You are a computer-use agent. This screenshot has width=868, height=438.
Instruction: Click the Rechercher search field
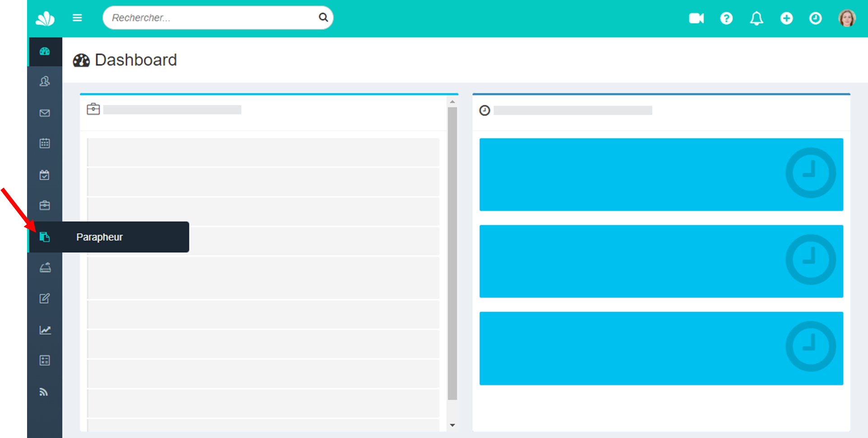pyautogui.click(x=218, y=18)
